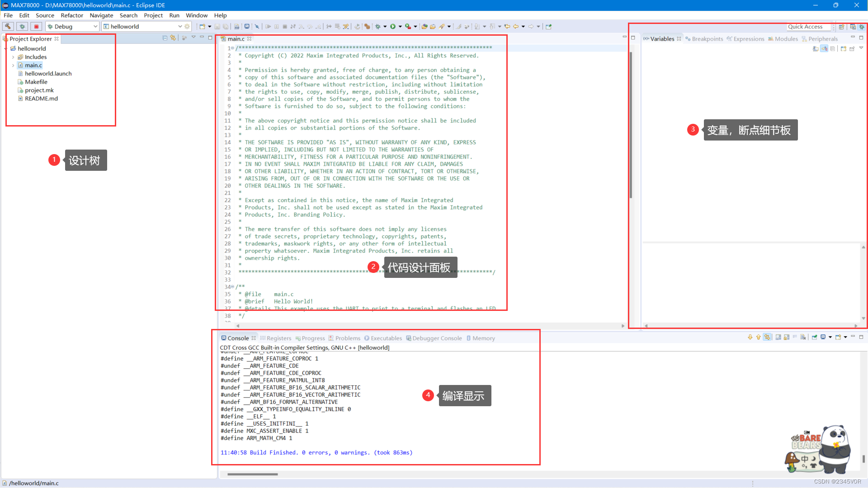Toggle Show Type Names in Variables view

click(816, 48)
